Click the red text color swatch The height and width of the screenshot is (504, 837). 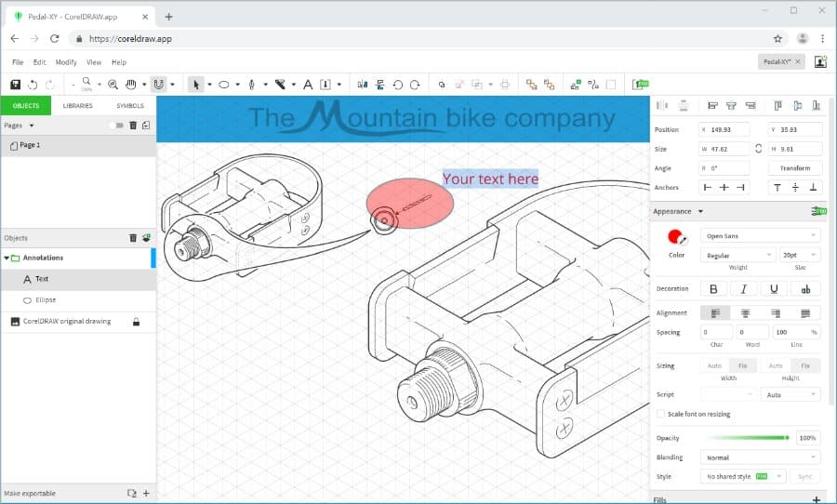coord(676,236)
